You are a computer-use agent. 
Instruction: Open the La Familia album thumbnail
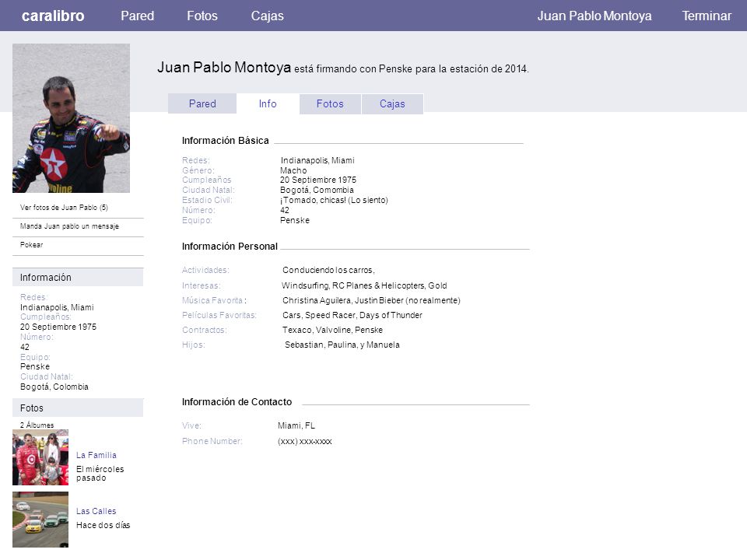pyautogui.click(x=40, y=457)
